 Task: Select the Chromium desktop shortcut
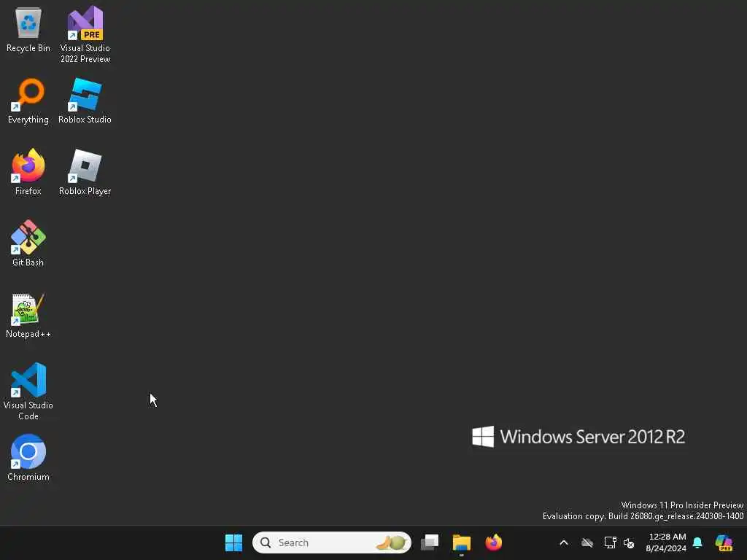pyautogui.click(x=28, y=458)
